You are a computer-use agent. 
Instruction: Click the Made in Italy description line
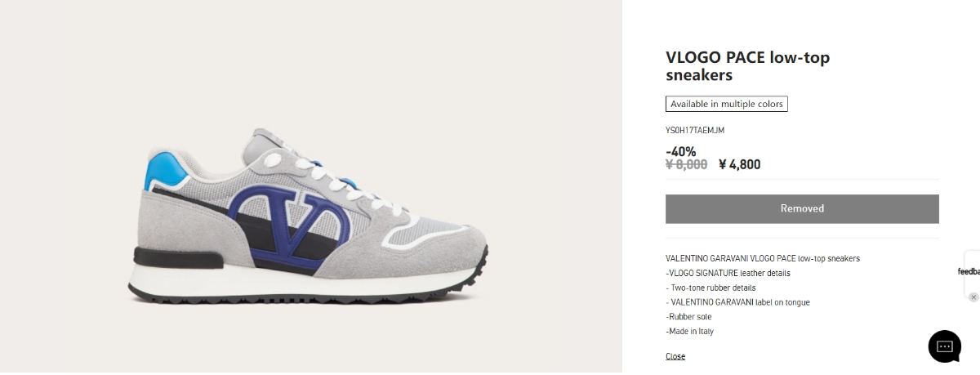tap(690, 331)
